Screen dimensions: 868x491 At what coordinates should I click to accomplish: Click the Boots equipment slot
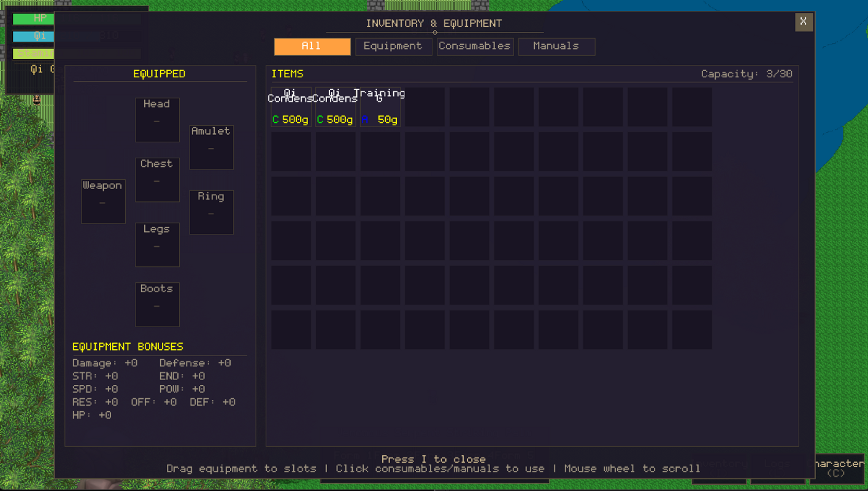[x=157, y=304]
